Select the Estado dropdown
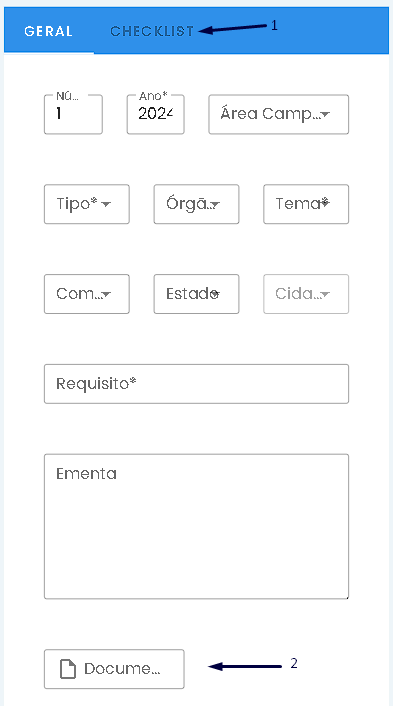The width and height of the screenshot is (393, 706). 196,294
